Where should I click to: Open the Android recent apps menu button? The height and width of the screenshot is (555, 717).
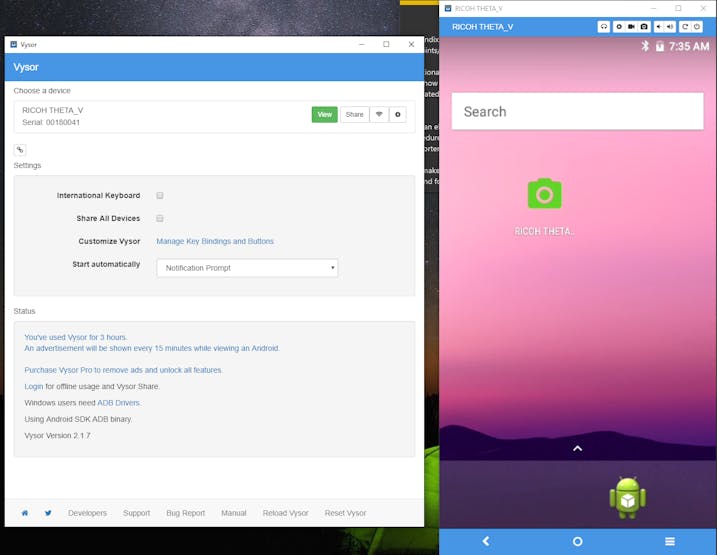pyautogui.click(x=669, y=541)
